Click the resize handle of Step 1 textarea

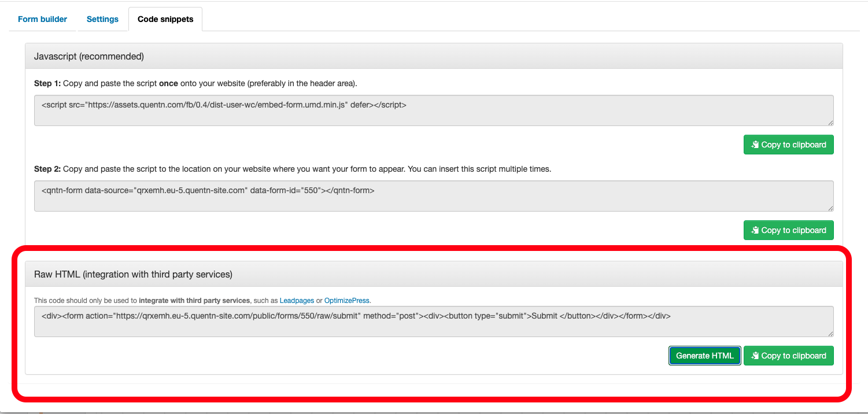pos(830,122)
